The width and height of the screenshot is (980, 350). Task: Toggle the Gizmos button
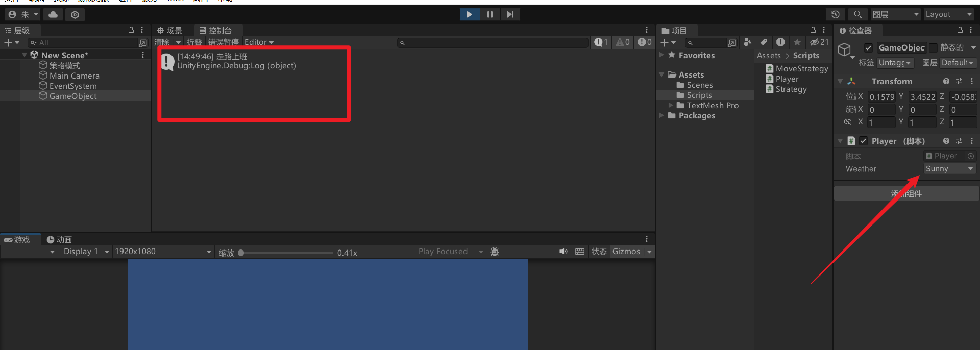[x=626, y=252]
